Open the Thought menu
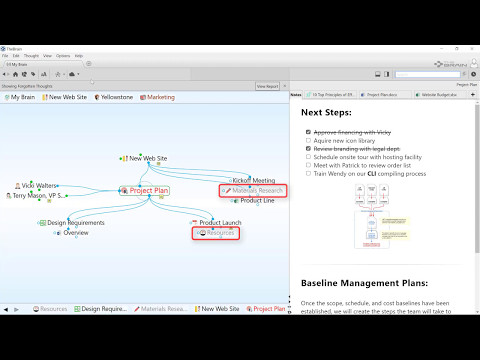 (31, 56)
